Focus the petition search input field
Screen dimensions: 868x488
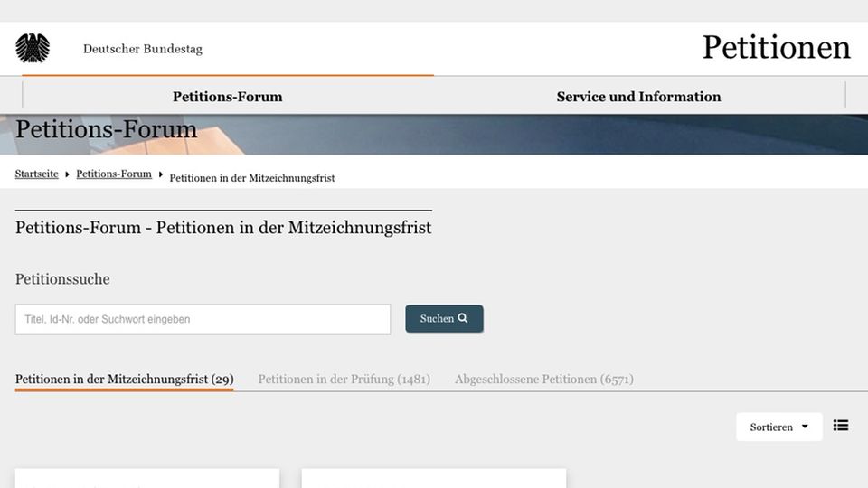tap(203, 319)
